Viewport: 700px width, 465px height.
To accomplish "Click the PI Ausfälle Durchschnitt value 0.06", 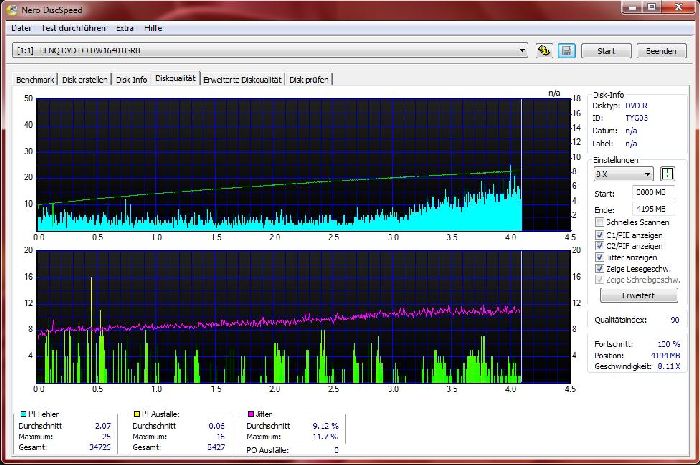I will point(217,426).
